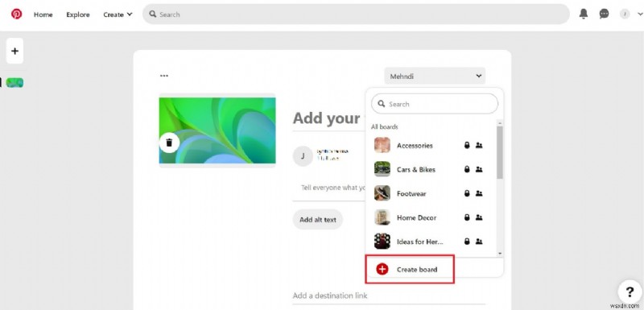This screenshot has width=644, height=310.
Task: Click the Cars & Bikes board thumbnail
Action: [x=382, y=169]
